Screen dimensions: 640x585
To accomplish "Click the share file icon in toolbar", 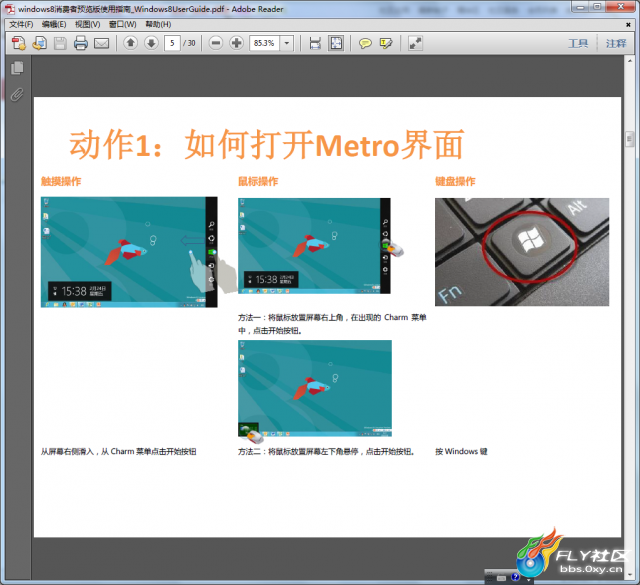I will tap(39, 43).
